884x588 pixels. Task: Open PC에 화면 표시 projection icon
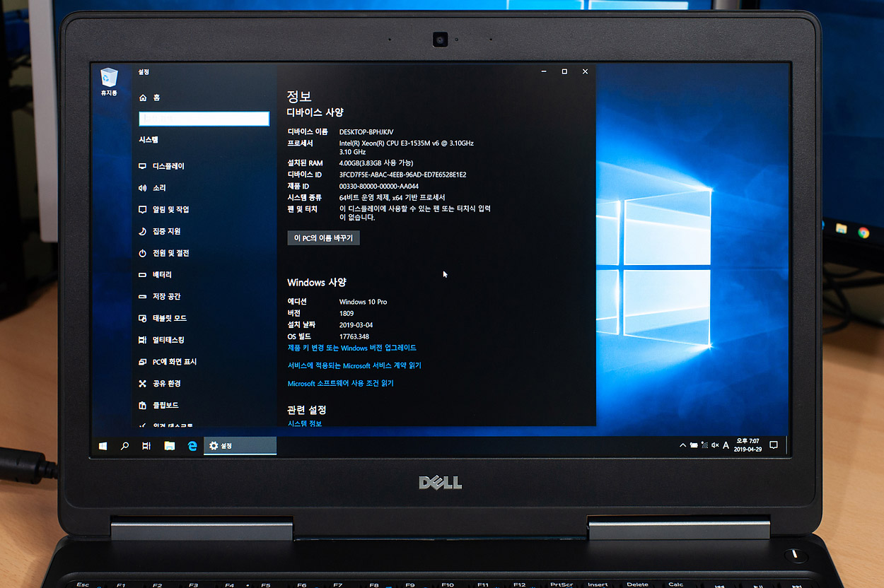coord(143,362)
